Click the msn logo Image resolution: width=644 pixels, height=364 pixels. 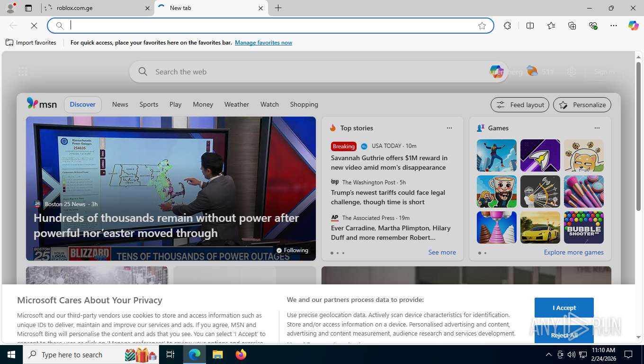(42, 104)
